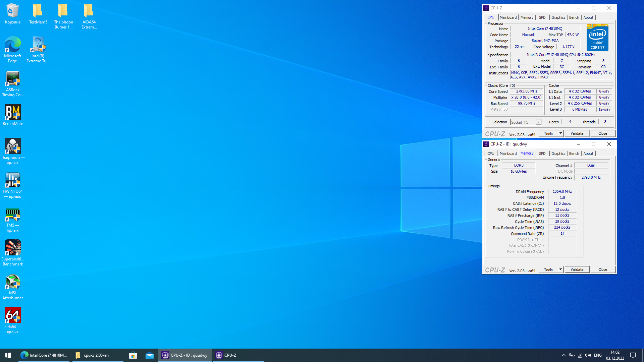This screenshot has width=644, height=362.
Task: Switch to CPU tab in CPU-Z quudwy window
Action: click(x=491, y=154)
